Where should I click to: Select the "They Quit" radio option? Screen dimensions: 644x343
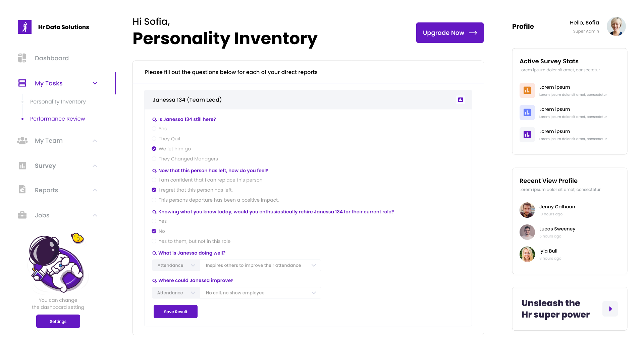click(x=154, y=139)
